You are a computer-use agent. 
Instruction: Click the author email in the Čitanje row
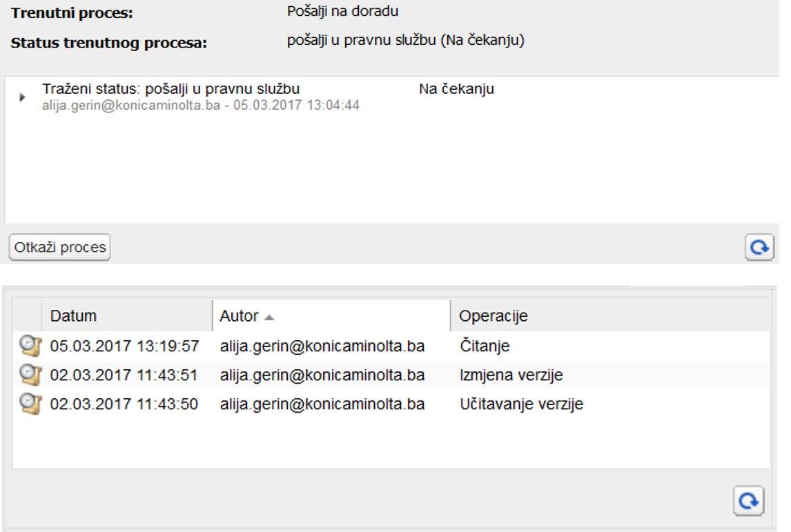[322, 346]
